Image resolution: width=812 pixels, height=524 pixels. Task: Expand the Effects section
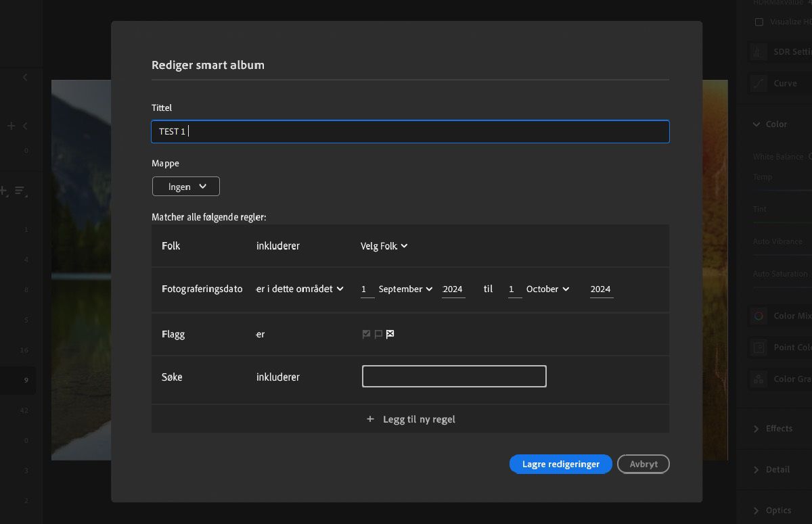coord(775,428)
